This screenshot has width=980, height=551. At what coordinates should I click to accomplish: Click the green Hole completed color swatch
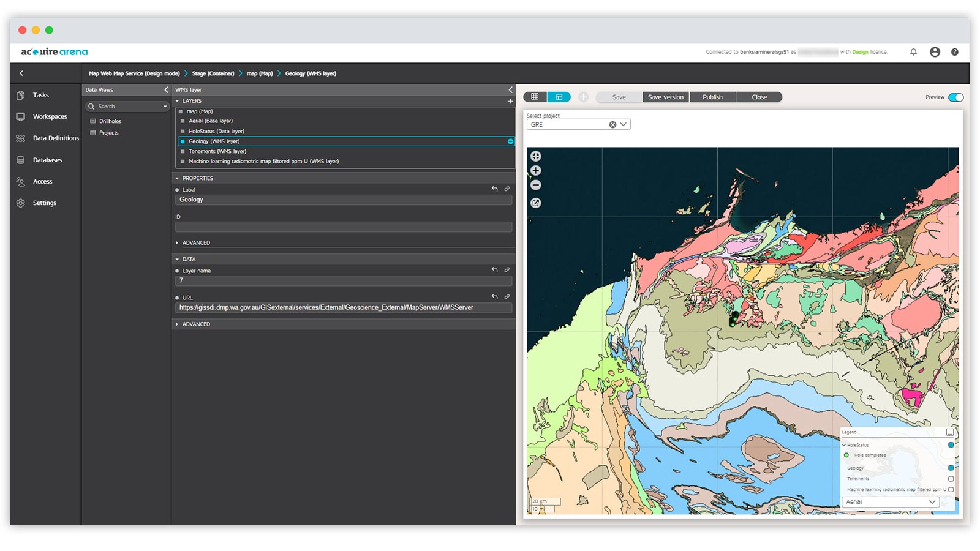pyautogui.click(x=846, y=455)
